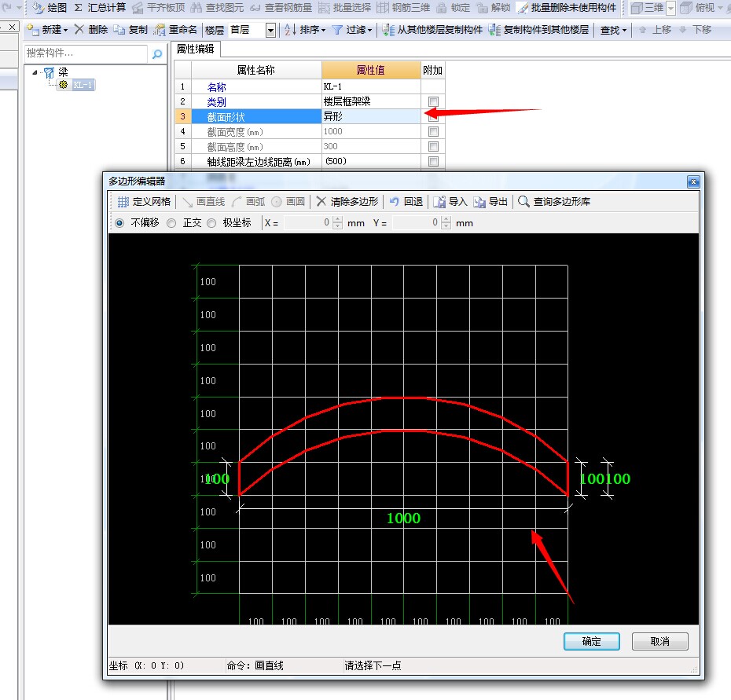This screenshot has width=731, height=700.
Task: Click 从其他楼层复制构件 button
Action: coord(432,30)
